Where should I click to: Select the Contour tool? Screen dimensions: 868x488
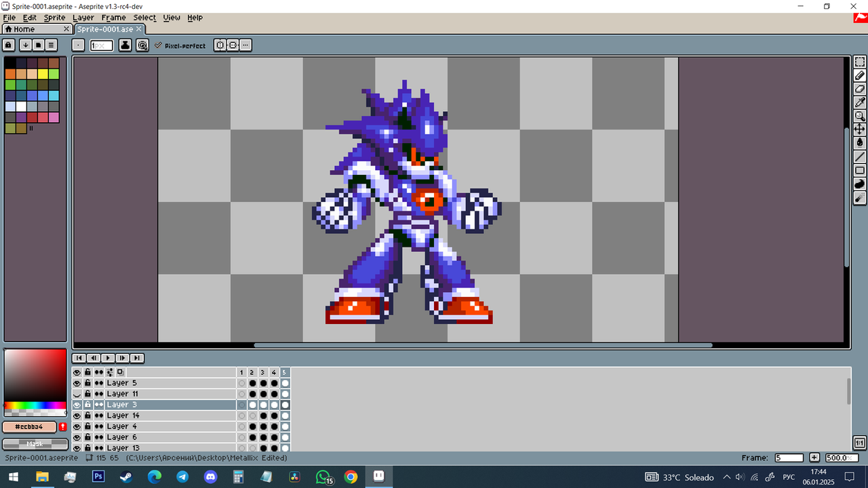click(x=860, y=184)
